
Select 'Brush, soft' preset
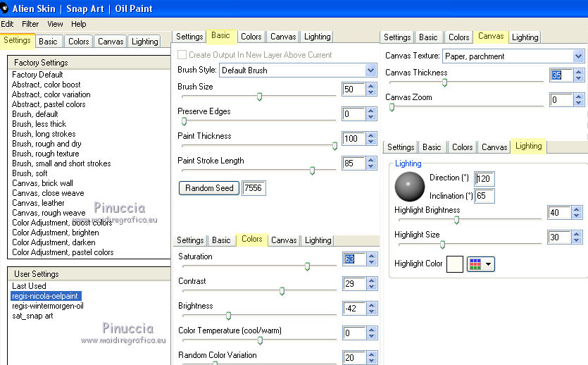pyautogui.click(x=30, y=173)
